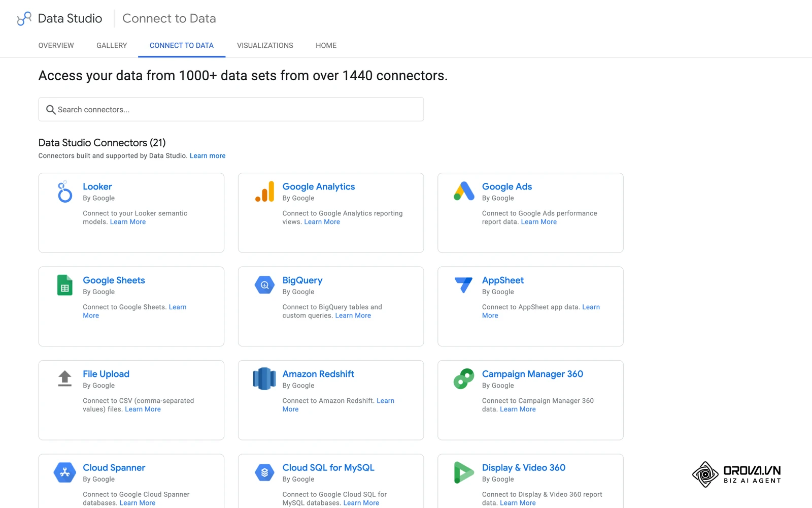
Task: Click the Cloud SQL for MySQL icon
Action: (x=264, y=472)
